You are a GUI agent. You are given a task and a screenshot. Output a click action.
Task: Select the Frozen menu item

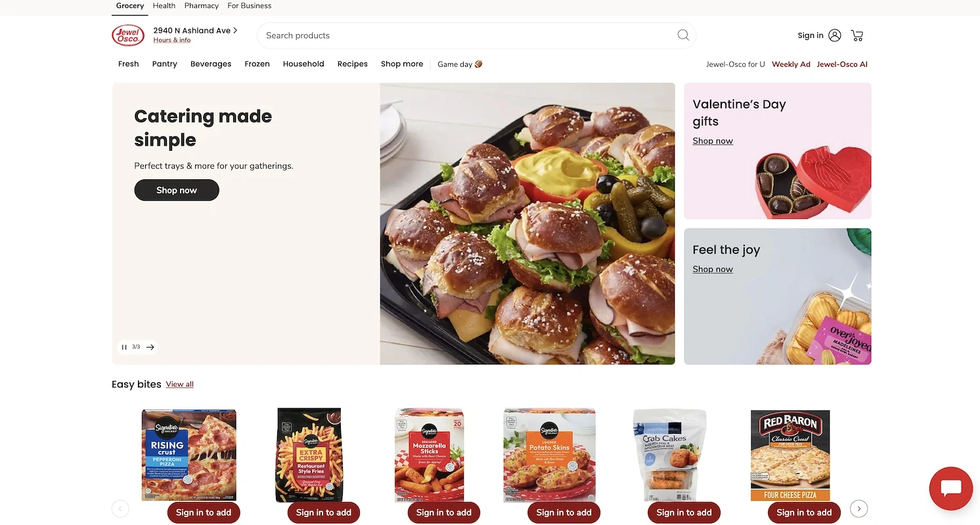[257, 64]
